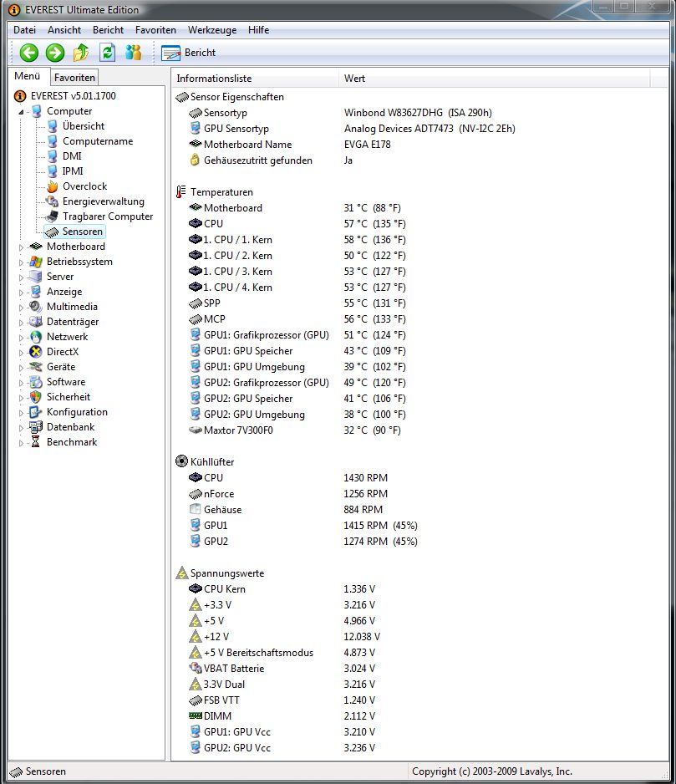Select IPMI in the tree

pos(73,171)
